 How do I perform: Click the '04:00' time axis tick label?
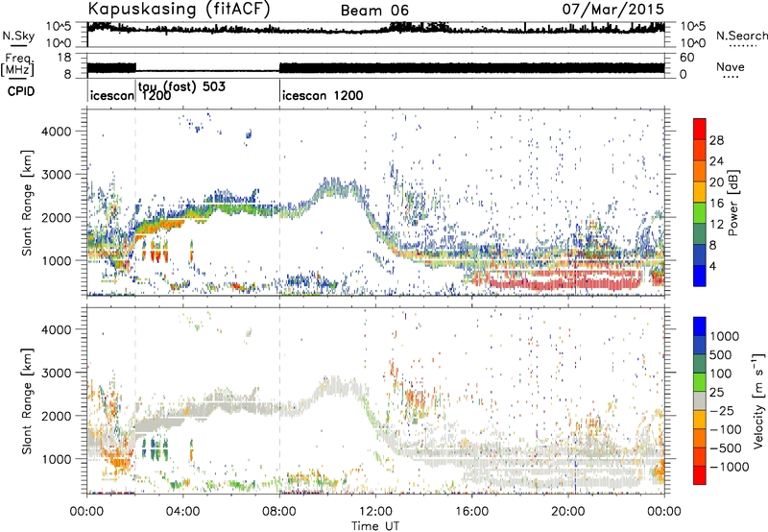[183, 512]
